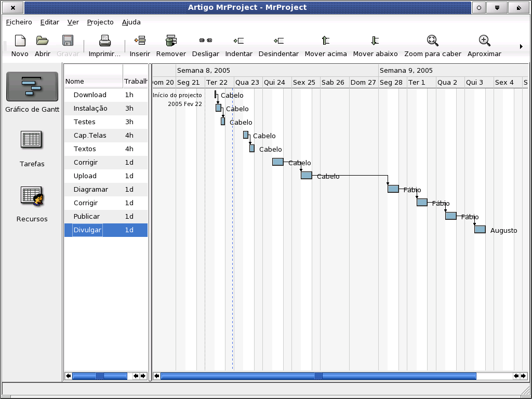Click the Testes Gantt bar
This screenshot has height=399, width=532.
coord(223,121)
